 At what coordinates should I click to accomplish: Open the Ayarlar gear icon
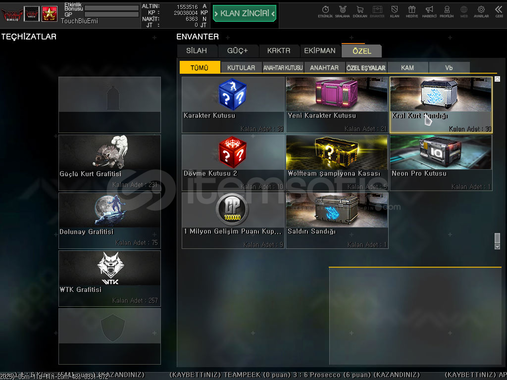pos(481,11)
